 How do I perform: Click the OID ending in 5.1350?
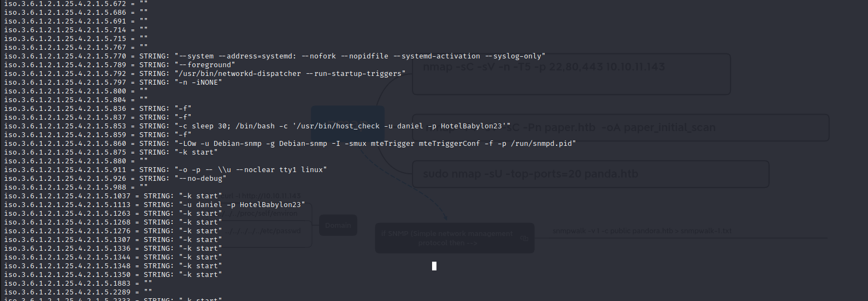(67, 275)
